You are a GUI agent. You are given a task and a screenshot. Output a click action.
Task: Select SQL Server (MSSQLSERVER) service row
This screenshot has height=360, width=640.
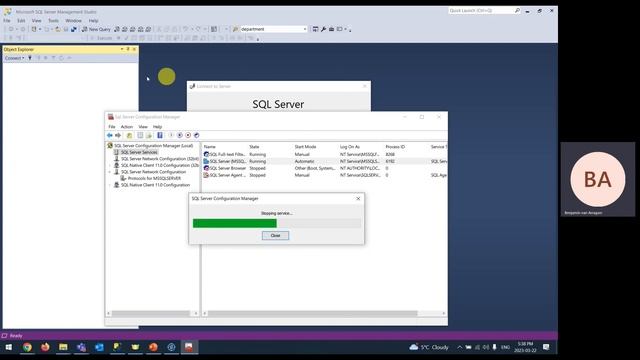click(324, 161)
